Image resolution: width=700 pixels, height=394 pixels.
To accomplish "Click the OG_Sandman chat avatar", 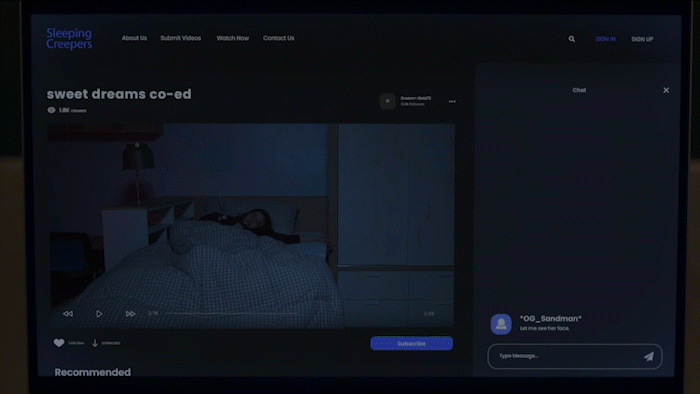I will (x=501, y=324).
